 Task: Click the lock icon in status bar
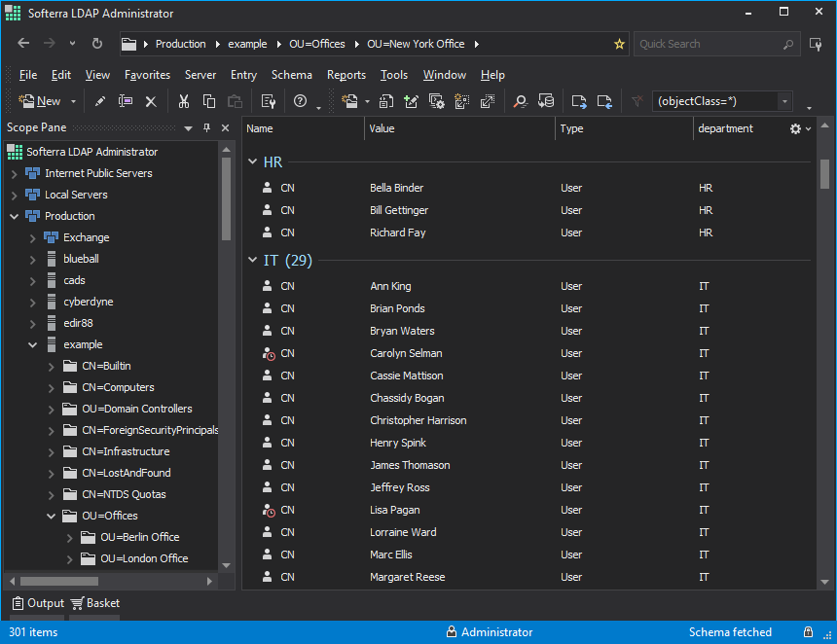[808, 632]
